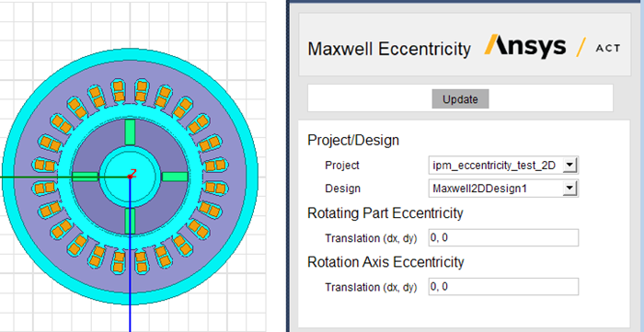644x332 pixels.
Task: Open the Project dropdown arrow
Action: pyautogui.click(x=569, y=166)
